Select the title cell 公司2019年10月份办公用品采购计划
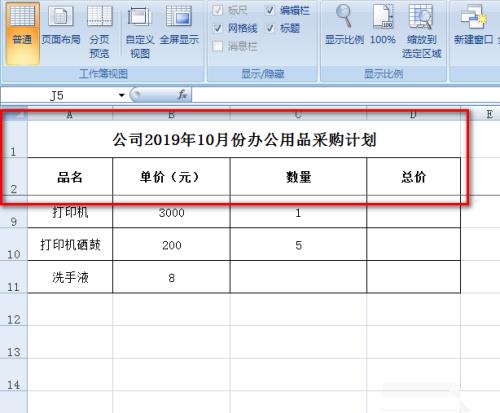The width and height of the screenshot is (500, 413). click(244, 139)
